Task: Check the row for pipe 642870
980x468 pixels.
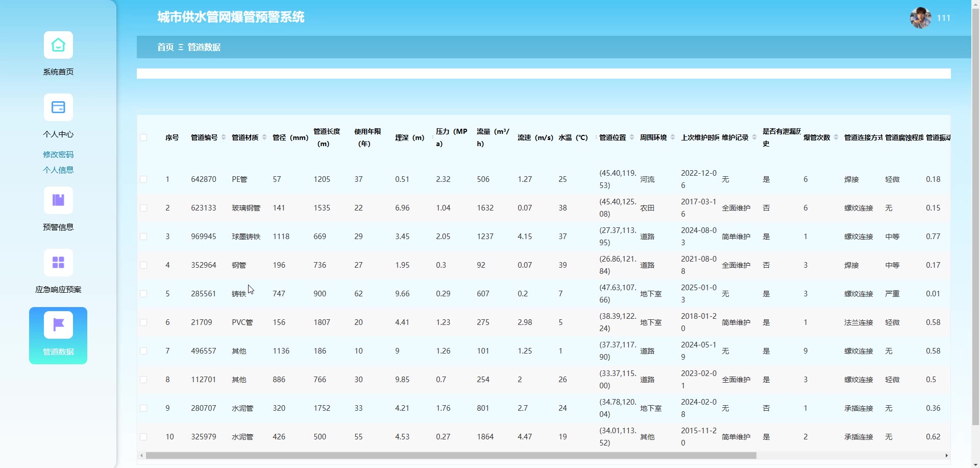Action: (x=143, y=179)
